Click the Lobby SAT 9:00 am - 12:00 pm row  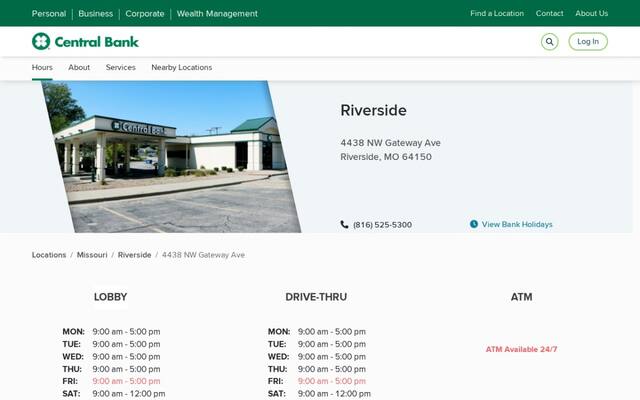coord(113,394)
